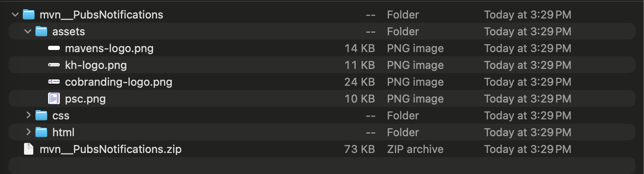Click the html folder icon
The width and height of the screenshot is (644, 174).
click(41, 132)
